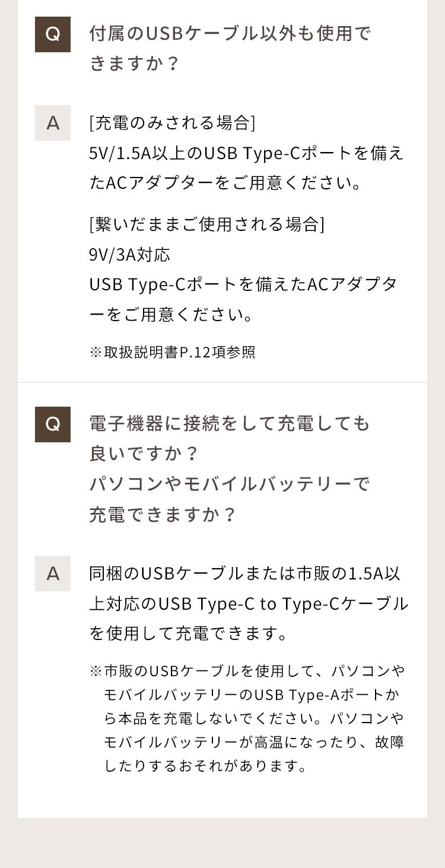Click the A icon beside 同梱のUSBケーブル answer
The width and height of the screenshot is (445, 868).
53,574
